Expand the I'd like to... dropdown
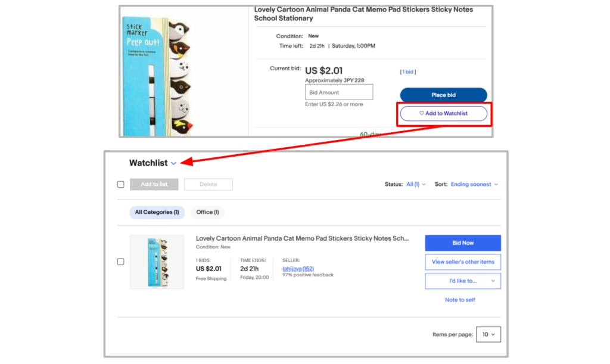 click(x=463, y=281)
